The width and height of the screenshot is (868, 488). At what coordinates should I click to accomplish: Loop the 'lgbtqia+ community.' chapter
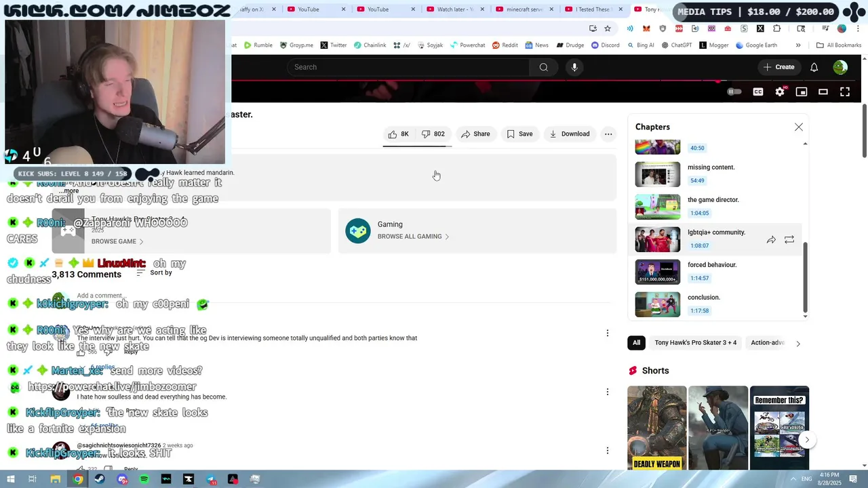point(789,240)
